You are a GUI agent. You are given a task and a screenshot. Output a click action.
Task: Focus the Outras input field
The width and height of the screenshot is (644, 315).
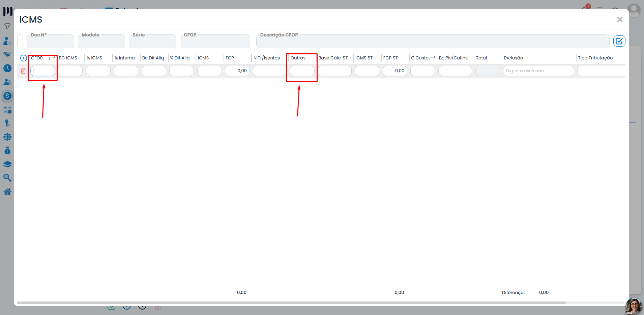[x=302, y=71]
